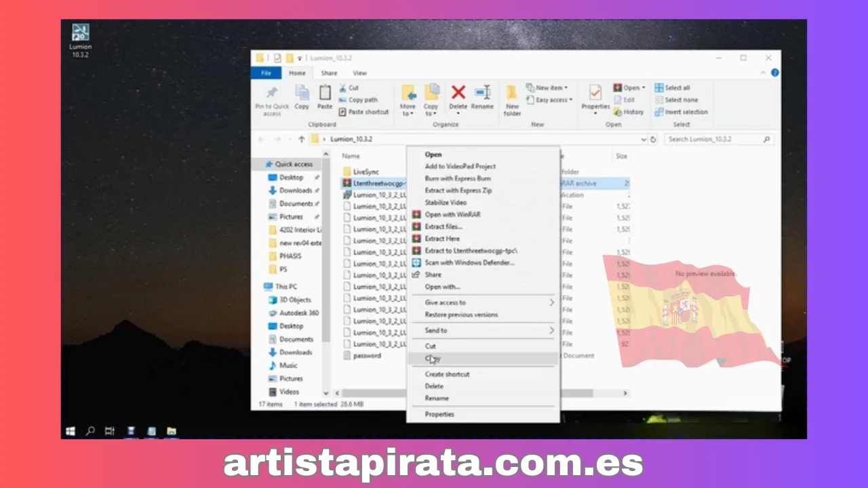Collapse the ribbon with the chevron
This screenshot has width=868, height=488.
(x=764, y=73)
